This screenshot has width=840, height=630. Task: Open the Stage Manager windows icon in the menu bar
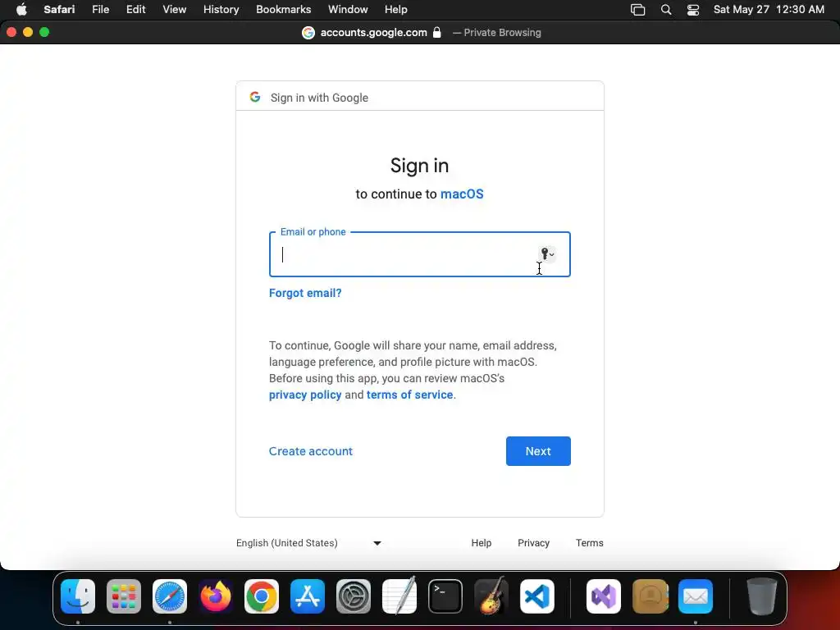coord(637,10)
